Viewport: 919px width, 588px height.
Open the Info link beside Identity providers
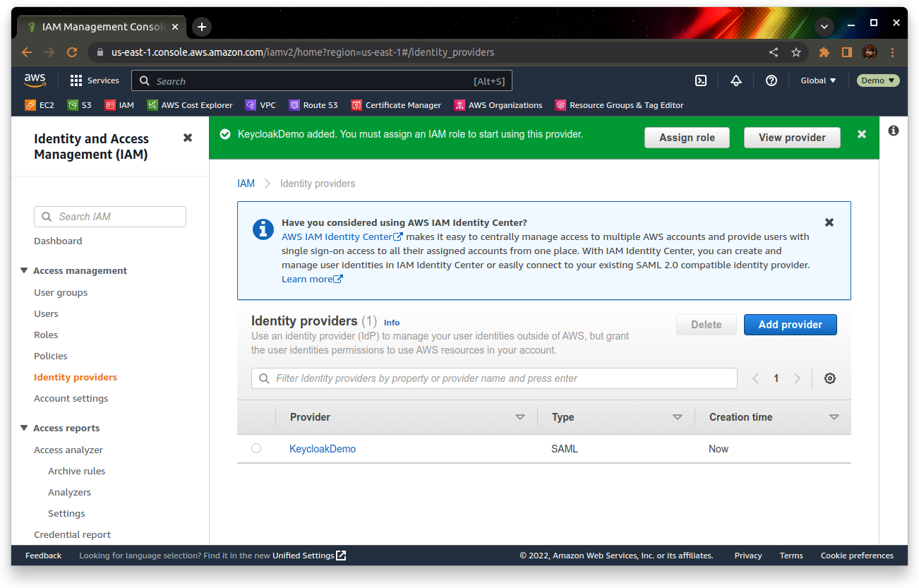(x=392, y=323)
